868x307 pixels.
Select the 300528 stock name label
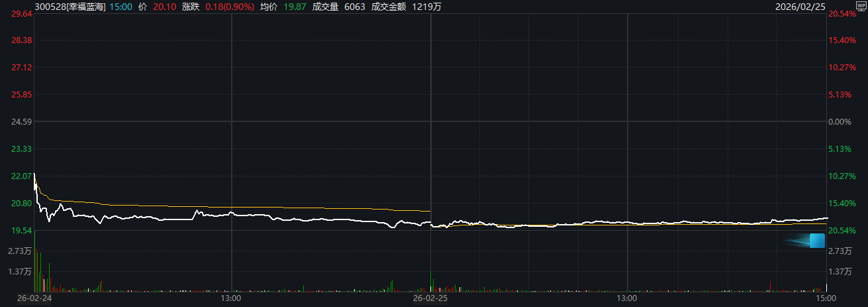coord(69,5)
